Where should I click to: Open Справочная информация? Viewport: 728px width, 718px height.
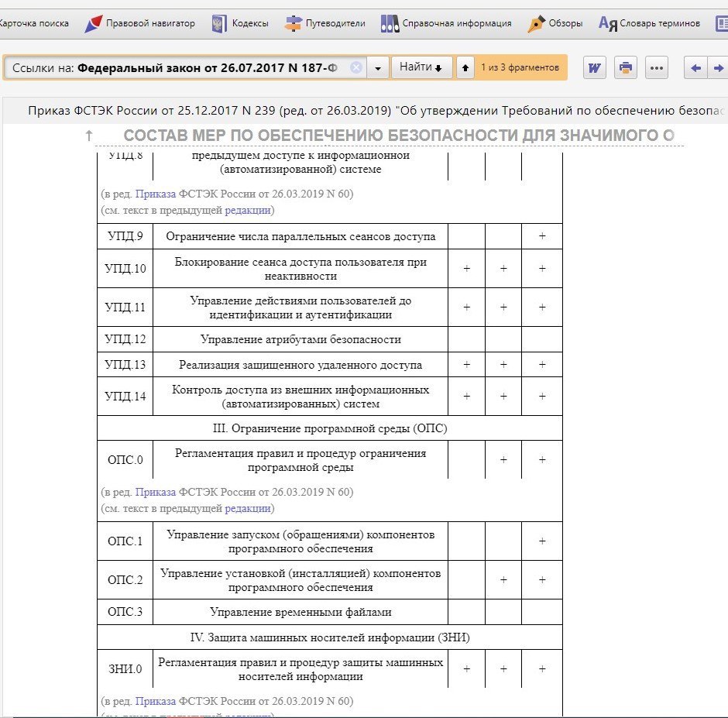click(446, 23)
